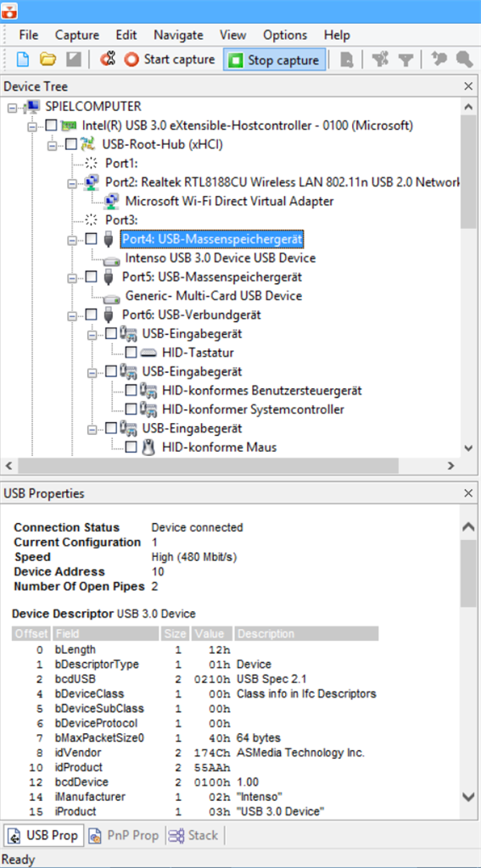This screenshot has height=868, width=481.
Task: Open the Capture menu
Action: tap(77, 35)
